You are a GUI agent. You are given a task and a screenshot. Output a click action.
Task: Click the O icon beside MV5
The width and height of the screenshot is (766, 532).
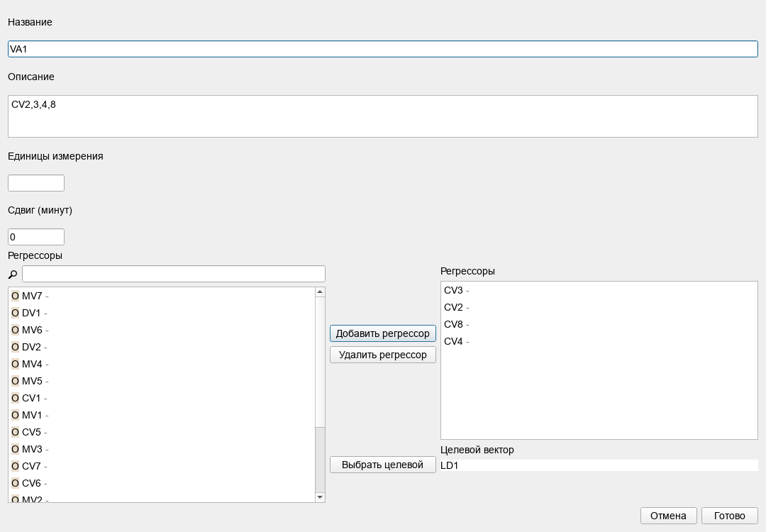point(15,381)
